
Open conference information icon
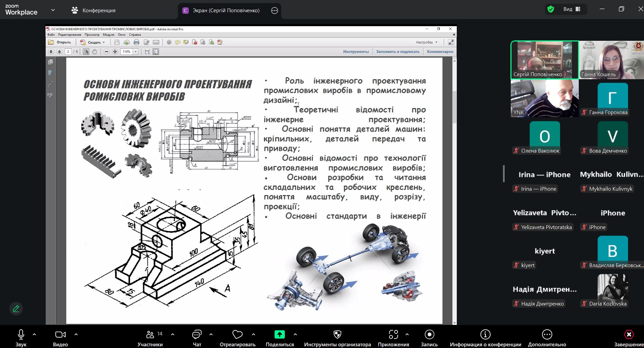click(x=485, y=335)
